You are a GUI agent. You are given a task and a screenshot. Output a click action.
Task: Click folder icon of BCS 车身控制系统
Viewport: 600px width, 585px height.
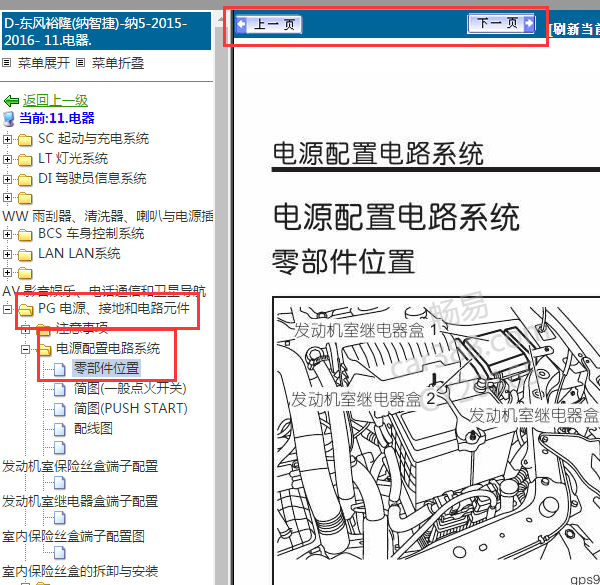[25, 235]
